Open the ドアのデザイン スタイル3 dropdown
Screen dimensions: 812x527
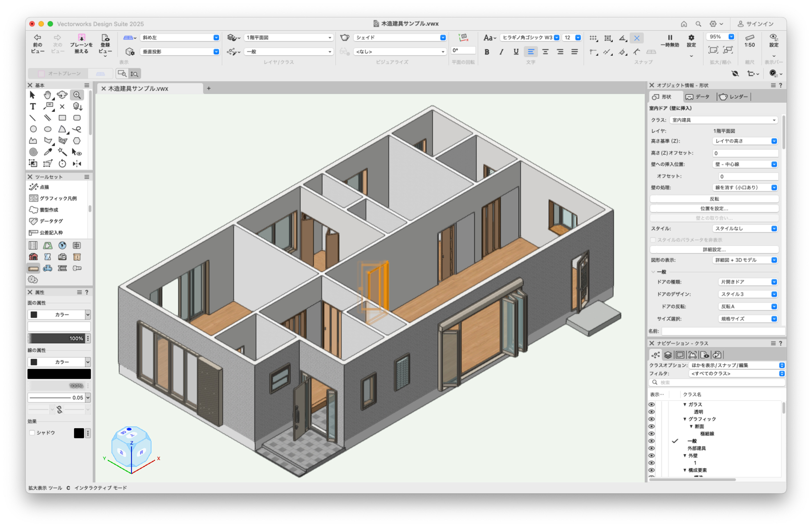pyautogui.click(x=748, y=294)
